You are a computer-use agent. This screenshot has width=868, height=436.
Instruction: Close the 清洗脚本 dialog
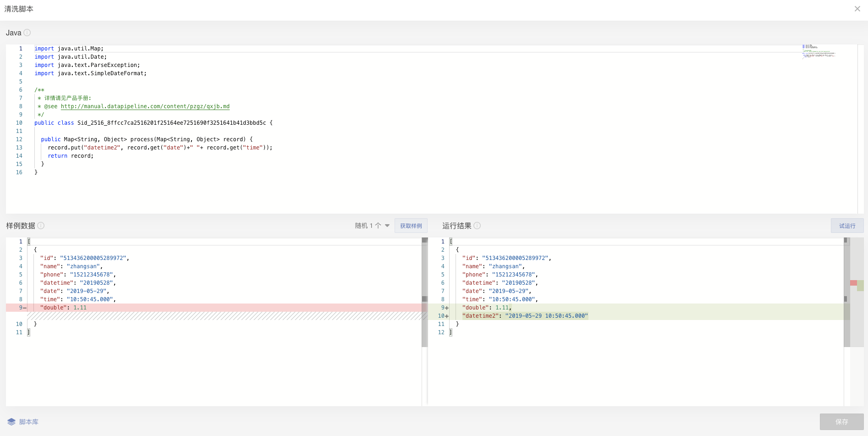point(857,9)
